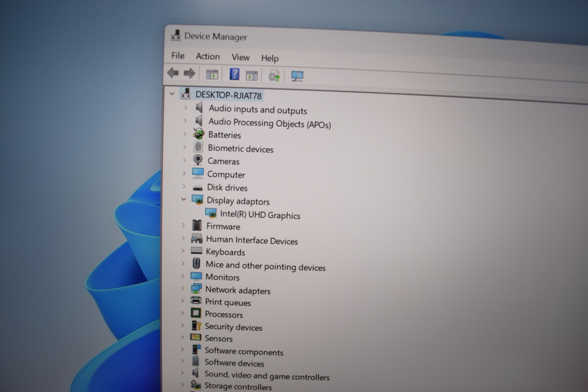Viewport: 588px width, 392px height.
Task: Select Intel(R) UHD Graphics device text
Action: 260,215
